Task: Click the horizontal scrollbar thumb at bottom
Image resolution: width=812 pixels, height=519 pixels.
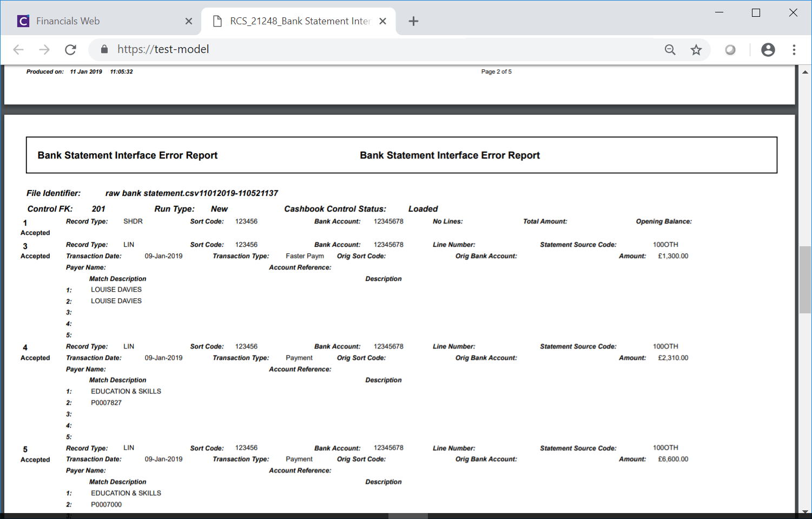Action: point(408,516)
